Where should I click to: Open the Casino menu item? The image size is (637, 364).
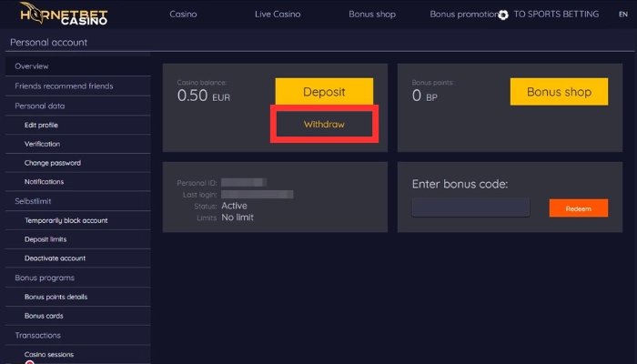[x=185, y=15]
